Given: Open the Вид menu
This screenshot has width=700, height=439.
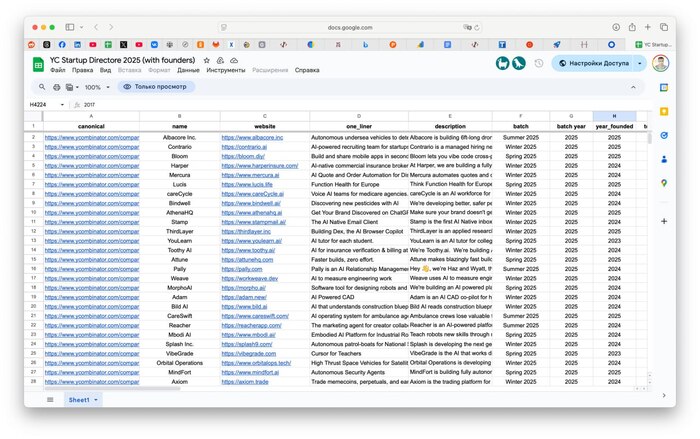Looking at the screenshot, I should (105, 70).
